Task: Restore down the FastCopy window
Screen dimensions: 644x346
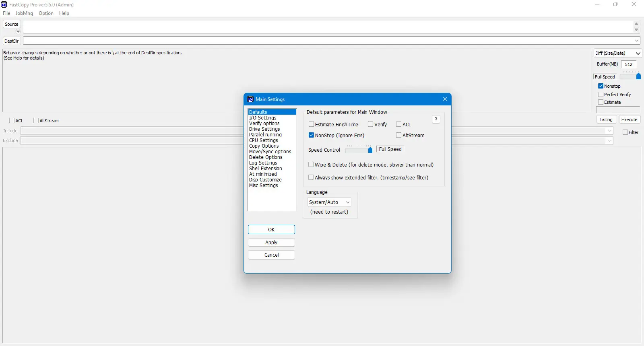Action: [615, 4]
